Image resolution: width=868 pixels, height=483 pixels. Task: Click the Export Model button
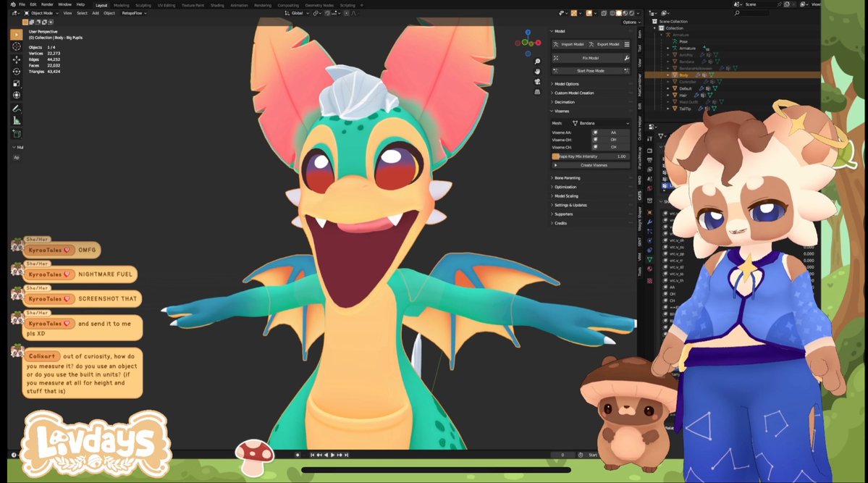click(x=604, y=44)
